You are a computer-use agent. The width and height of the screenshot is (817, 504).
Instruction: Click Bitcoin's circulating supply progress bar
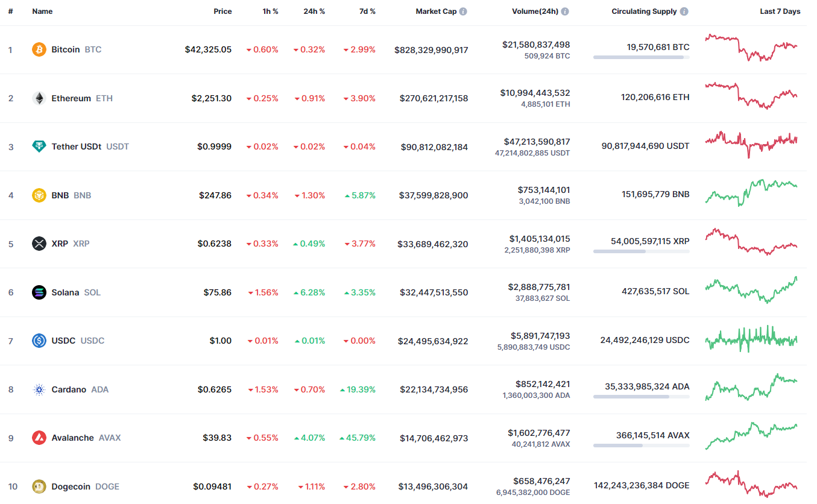(x=641, y=57)
